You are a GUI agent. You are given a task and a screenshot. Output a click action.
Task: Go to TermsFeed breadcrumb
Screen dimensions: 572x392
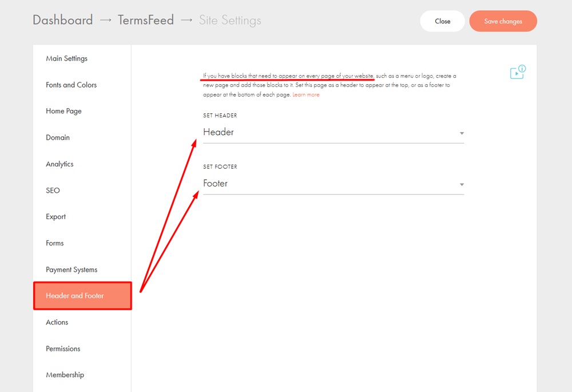145,20
